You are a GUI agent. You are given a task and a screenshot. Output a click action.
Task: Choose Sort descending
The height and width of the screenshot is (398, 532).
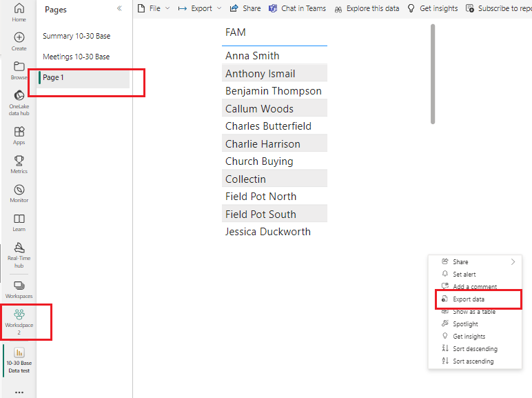click(475, 349)
